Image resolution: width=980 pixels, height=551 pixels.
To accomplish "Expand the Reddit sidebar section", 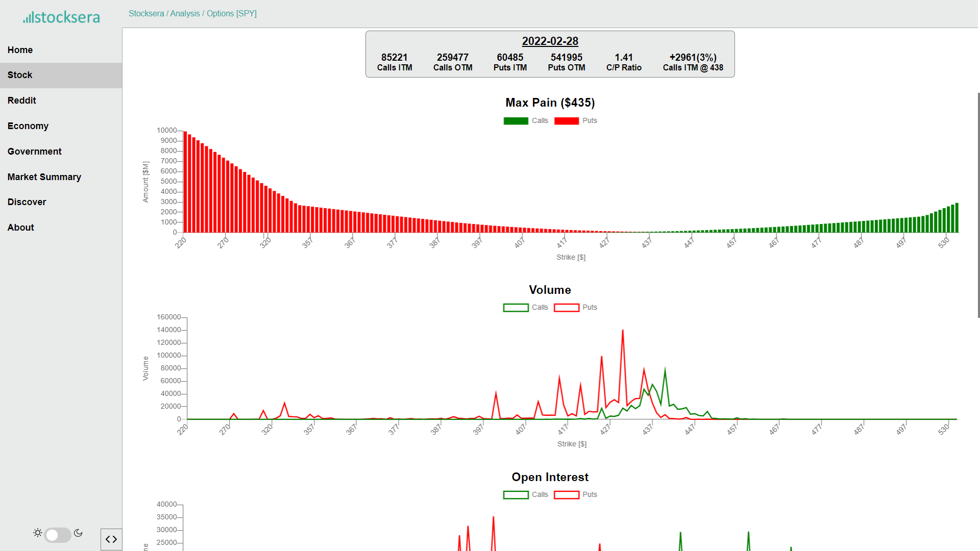I will 22,101.
